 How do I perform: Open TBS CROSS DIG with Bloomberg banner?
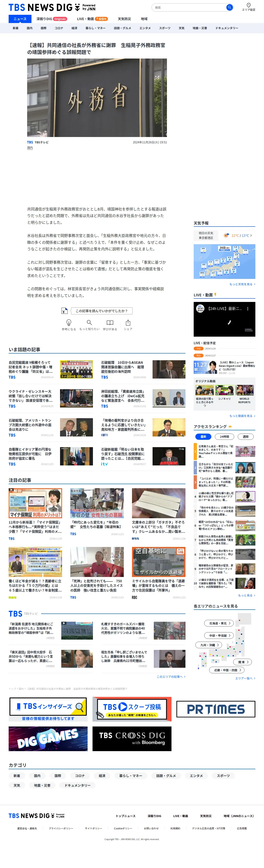pyautogui.click(x=132, y=739)
